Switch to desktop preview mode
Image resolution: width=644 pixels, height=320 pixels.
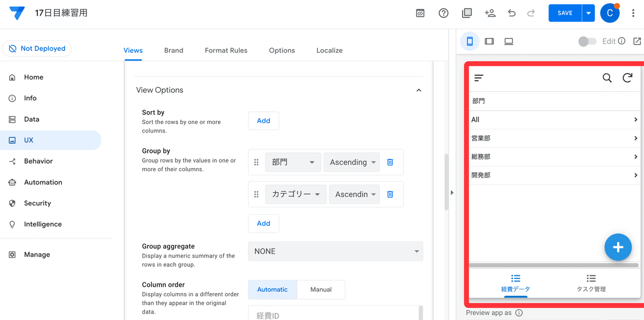(x=508, y=41)
